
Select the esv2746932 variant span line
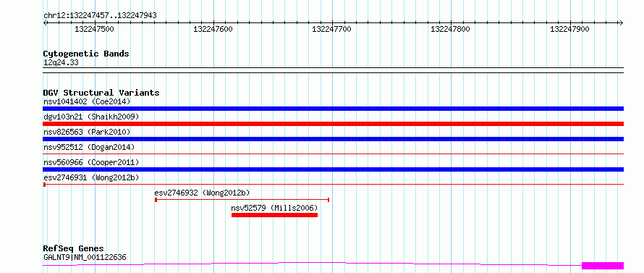242,200
